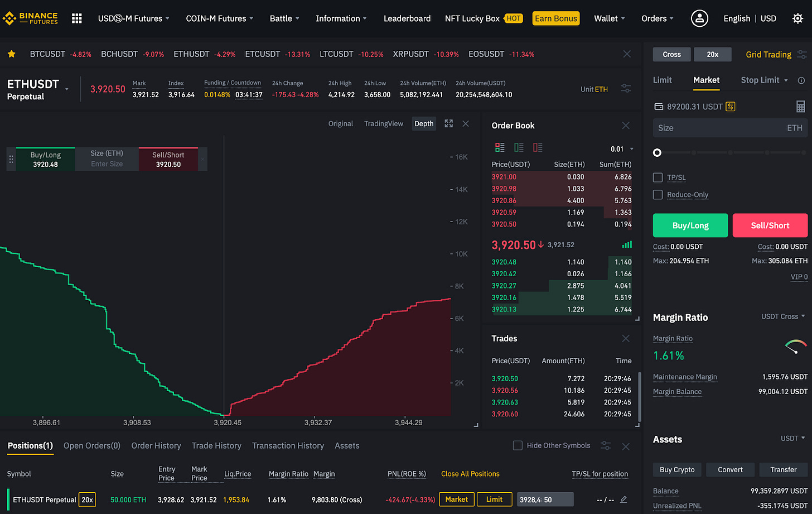This screenshot has width=812, height=514.
Task: Enable the Reduce-Only checkbox
Action: pyautogui.click(x=658, y=195)
